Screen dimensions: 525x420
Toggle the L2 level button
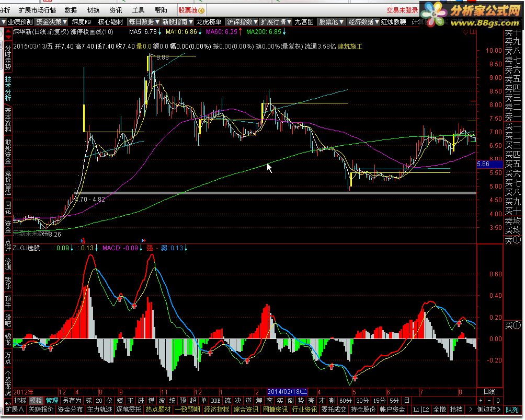[x=426, y=410]
